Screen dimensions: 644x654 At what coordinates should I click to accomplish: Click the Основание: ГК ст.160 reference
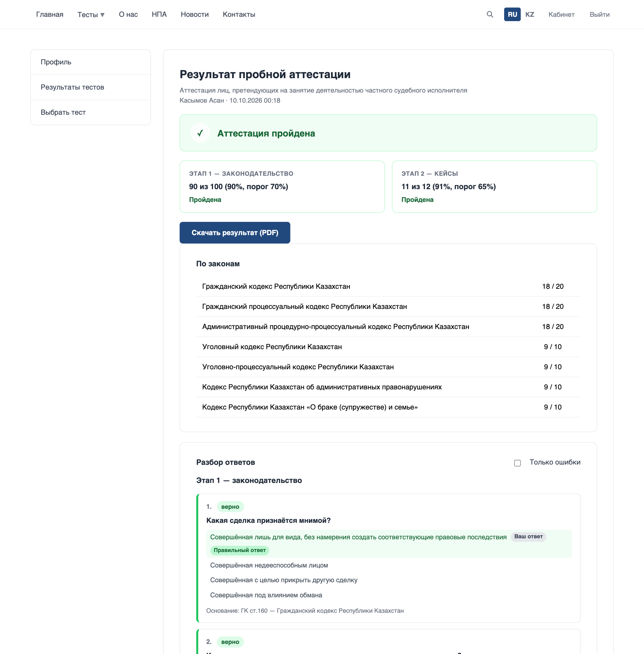(305, 611)
